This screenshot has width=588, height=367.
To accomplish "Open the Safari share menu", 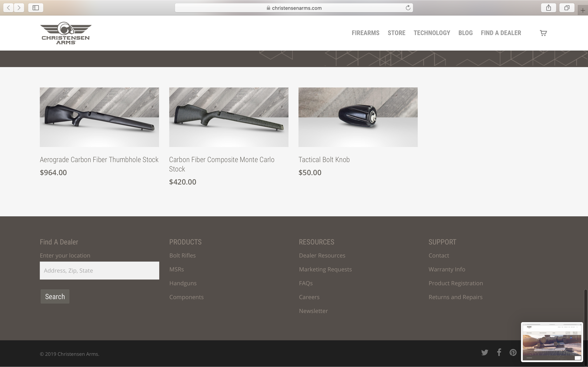I will tap(548, 8).
